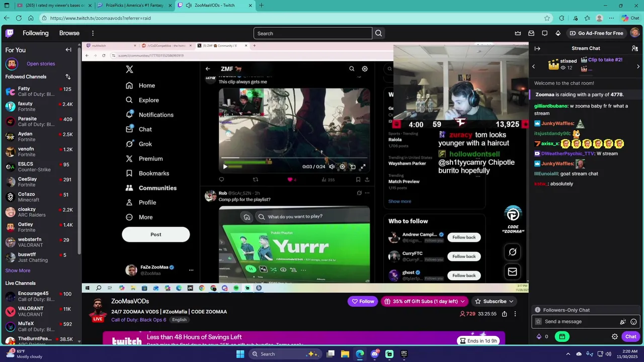The height and width of the screenshot is (362, 644).
Task: Click the English language tag
Action: tap(179, 320)
